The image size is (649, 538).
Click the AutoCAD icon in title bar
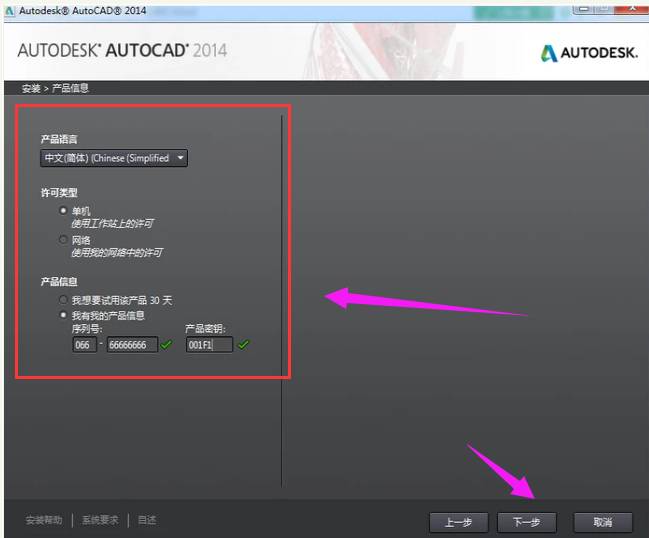click(x=10, y=9)
